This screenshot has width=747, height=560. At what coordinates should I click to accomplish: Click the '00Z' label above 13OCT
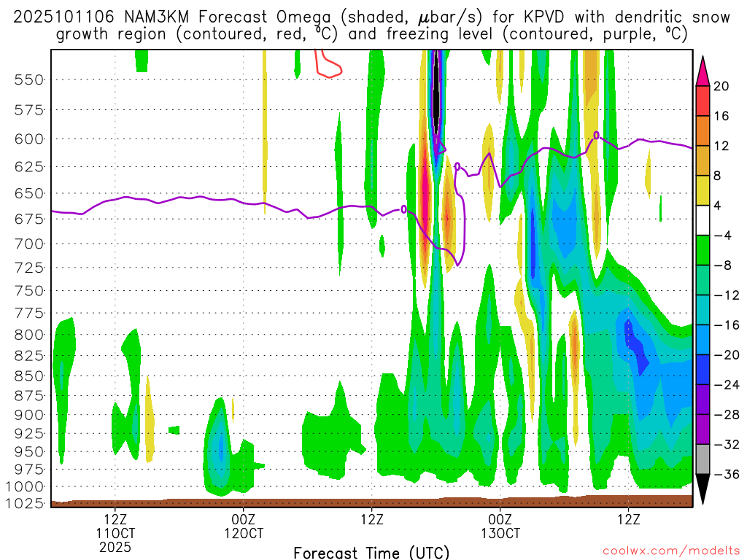[x=500, y=519]
